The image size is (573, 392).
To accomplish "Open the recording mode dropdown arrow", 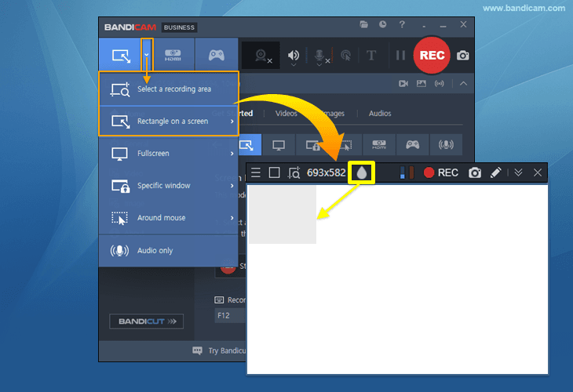I will [x=147, y=55].
